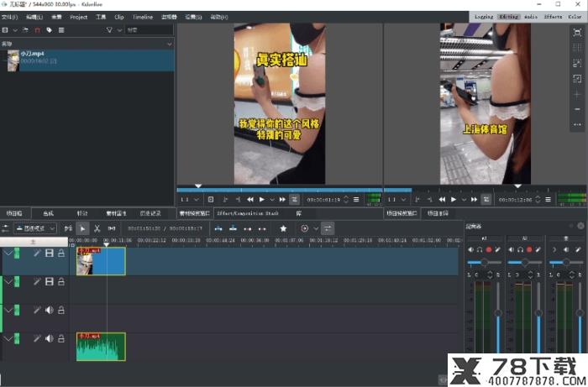Set zone out point on clip monitor
Screen dimensions: 588x387
[239, 199]
